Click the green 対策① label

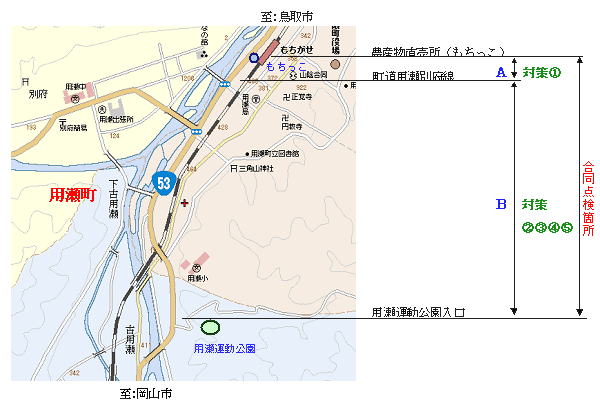(x=542, y=72)
